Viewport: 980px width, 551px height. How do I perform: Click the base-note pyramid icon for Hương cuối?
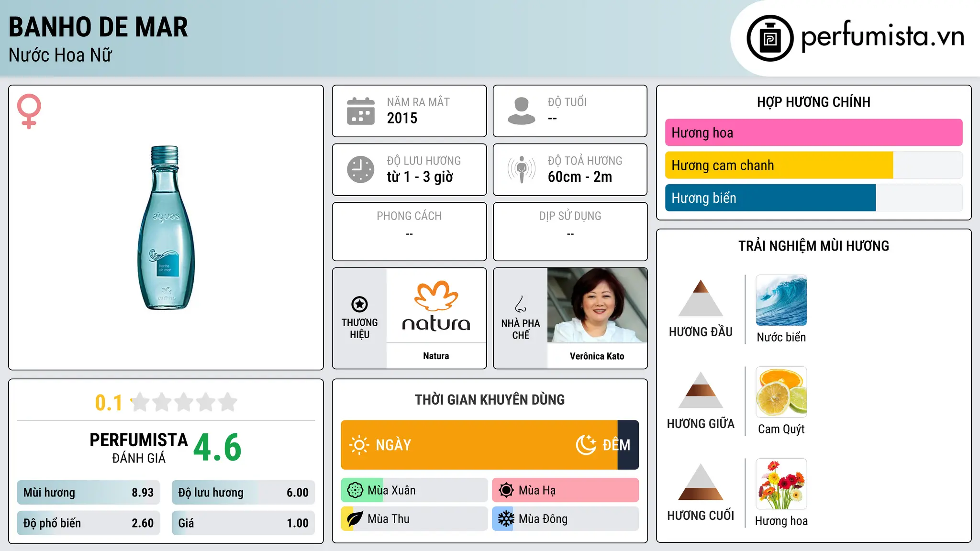pyautogui.click(x=701, y=482)
